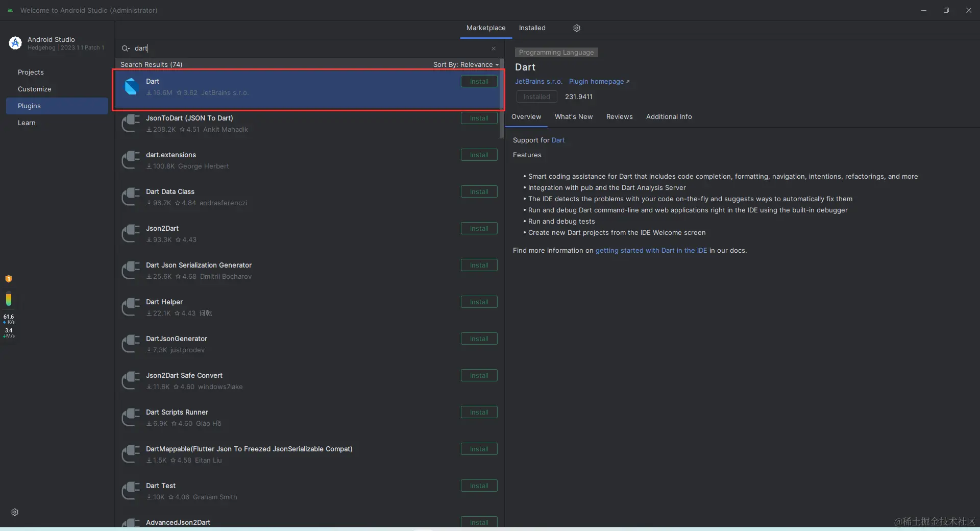Click Dart Json Serialization Generator plugin icon
The height and width of the screenshot is (531, 980).
pyautogui.click(x=131, y=271)
